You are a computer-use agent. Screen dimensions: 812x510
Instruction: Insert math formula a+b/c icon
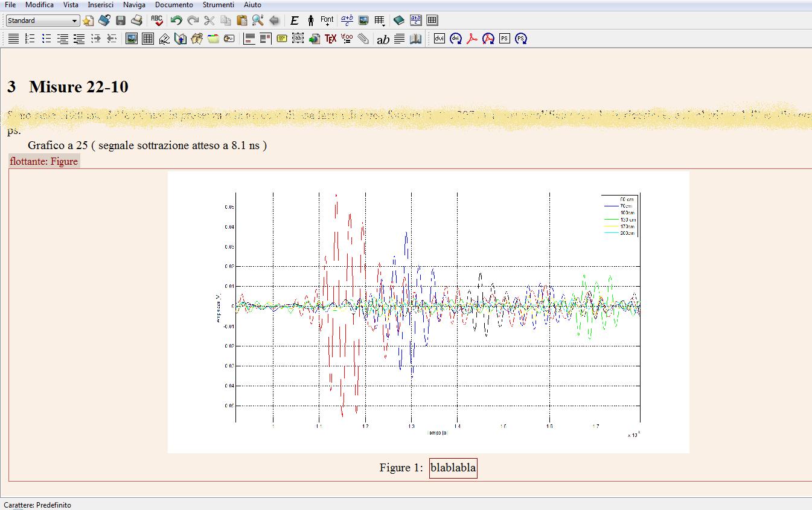(x=347, y=21)
